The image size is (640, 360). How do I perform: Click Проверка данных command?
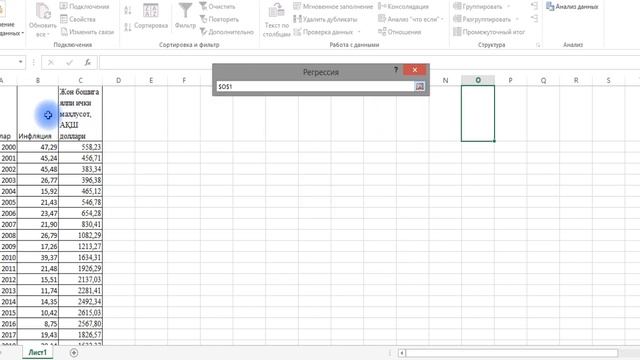(x=323, y=32)
